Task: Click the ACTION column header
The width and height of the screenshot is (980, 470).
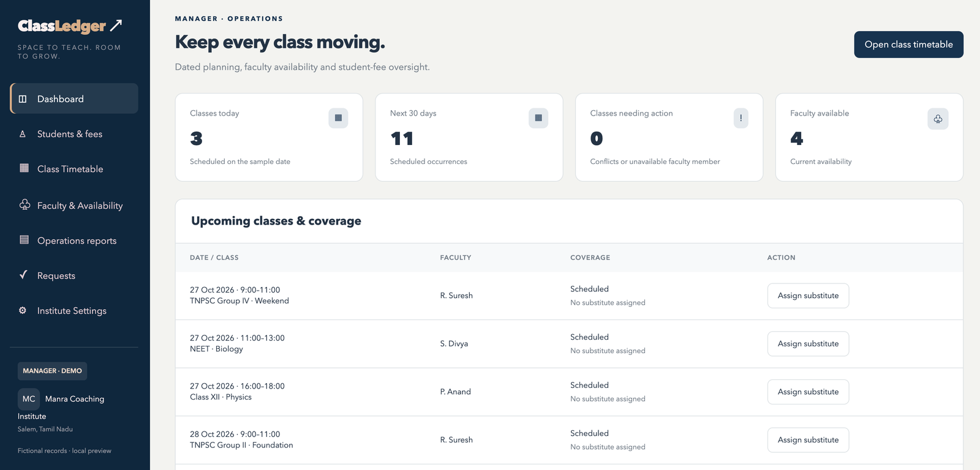Action: [x=782, y=258]
